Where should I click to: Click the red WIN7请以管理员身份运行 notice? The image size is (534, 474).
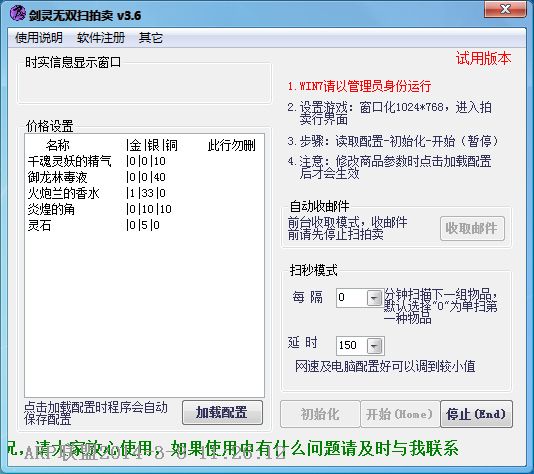pyautogui.click(x=359, y=86)
